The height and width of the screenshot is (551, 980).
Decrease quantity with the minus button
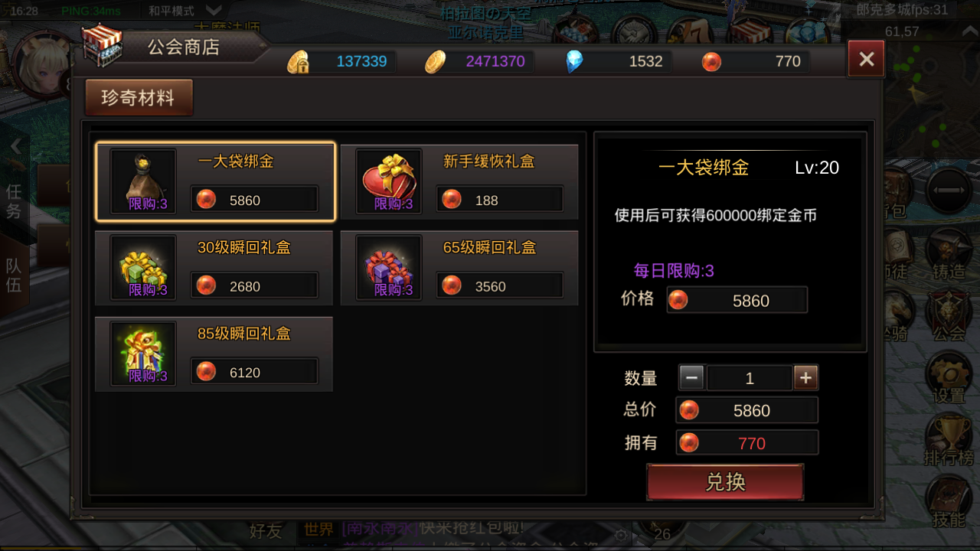click(x=691, y=377)
